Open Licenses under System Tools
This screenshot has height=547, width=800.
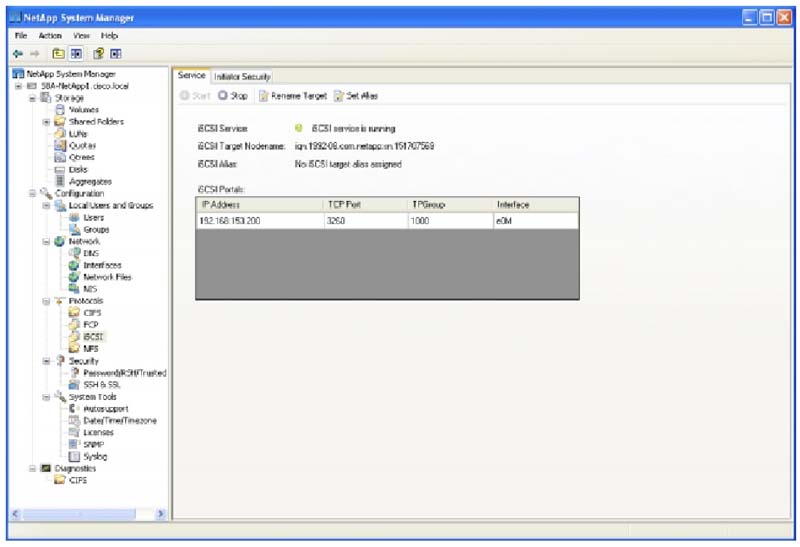click(98, 432)
